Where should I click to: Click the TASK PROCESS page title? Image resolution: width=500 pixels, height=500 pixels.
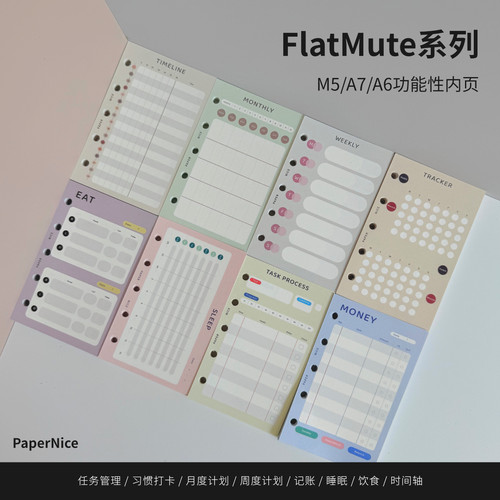(287, 280)
